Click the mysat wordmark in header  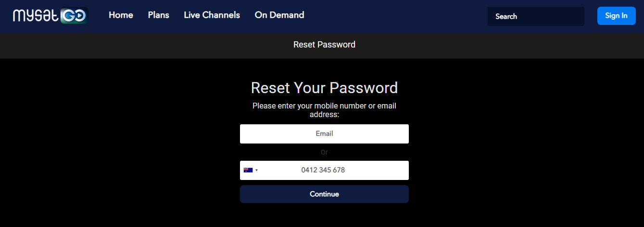[36, 16]
